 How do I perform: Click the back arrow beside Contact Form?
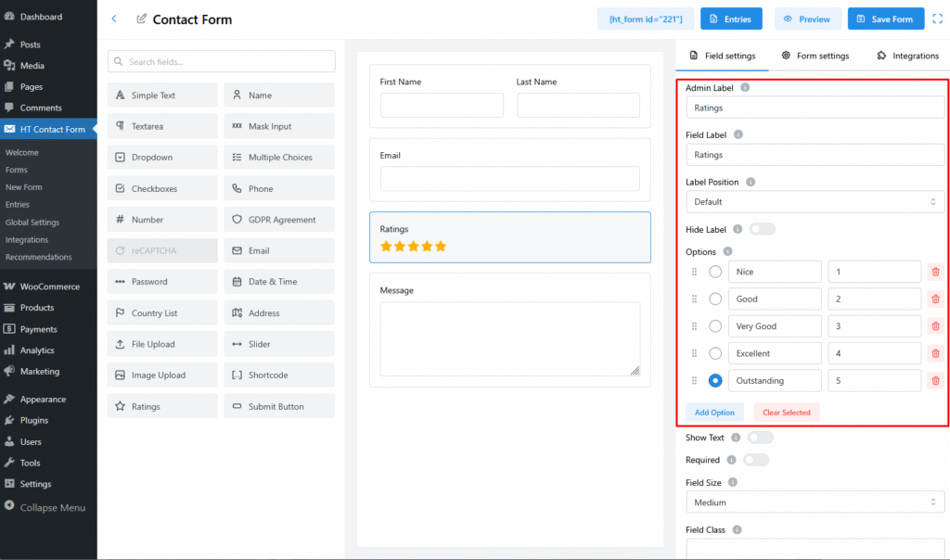click(113, 19)
